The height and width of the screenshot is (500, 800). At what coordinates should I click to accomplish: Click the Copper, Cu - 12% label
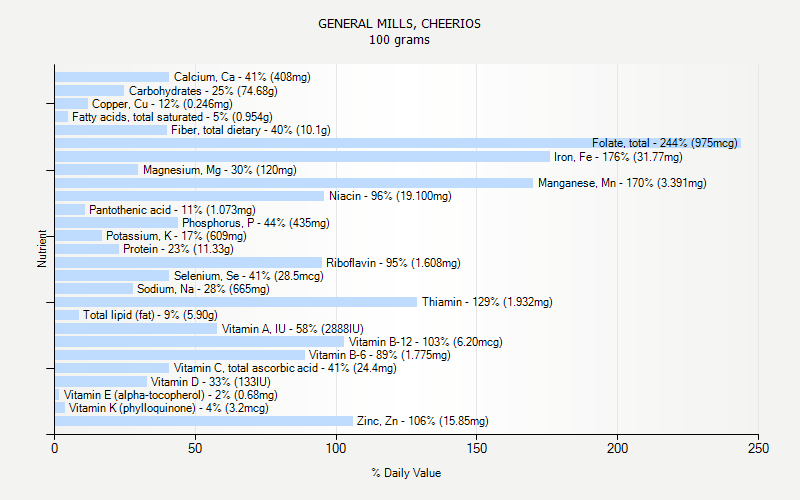pos(162,104)
